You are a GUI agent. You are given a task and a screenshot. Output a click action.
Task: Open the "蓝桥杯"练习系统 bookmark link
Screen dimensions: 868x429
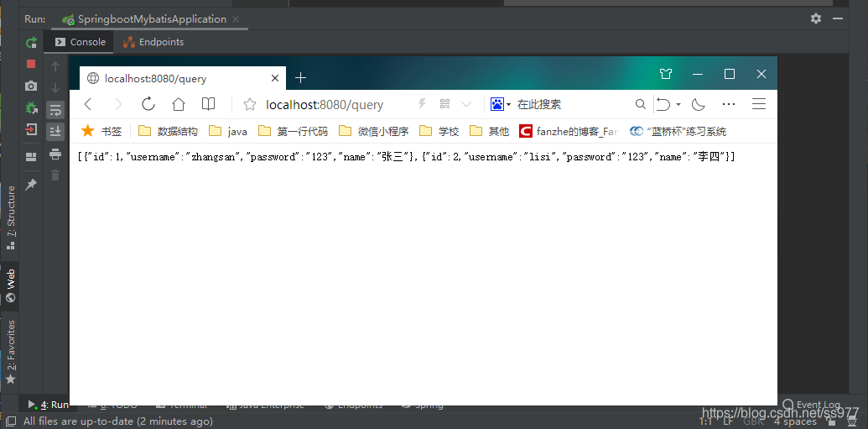[678, 131]
